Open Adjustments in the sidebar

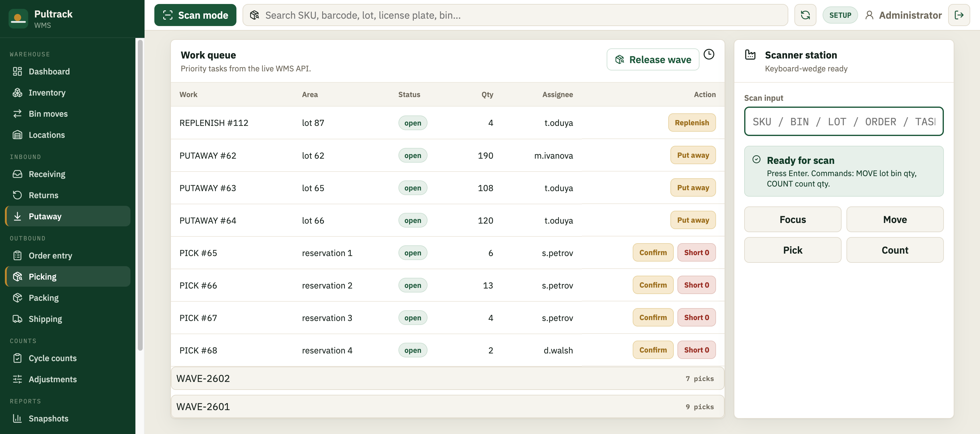coord(68,379)
